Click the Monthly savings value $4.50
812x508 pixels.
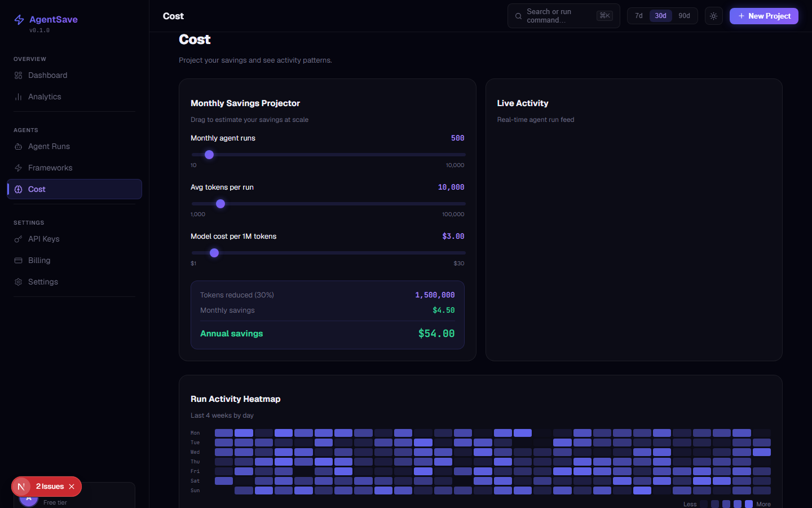tap(444, 310)
